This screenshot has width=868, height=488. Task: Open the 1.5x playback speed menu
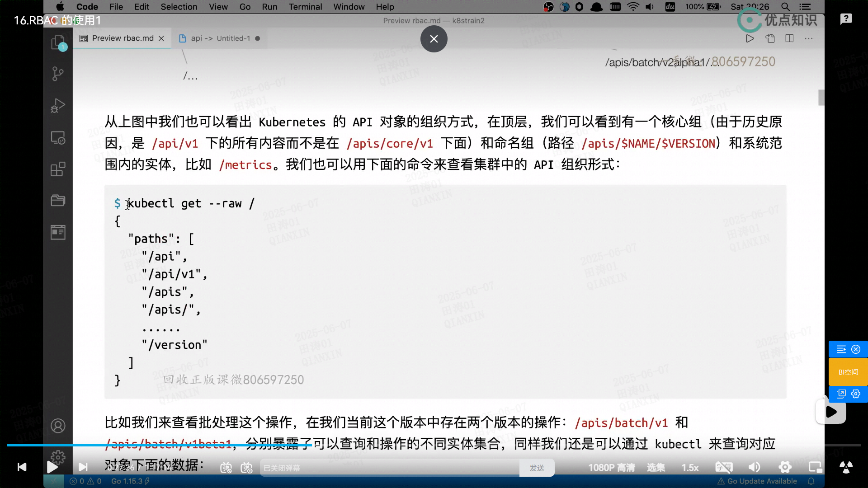point(690,468)
